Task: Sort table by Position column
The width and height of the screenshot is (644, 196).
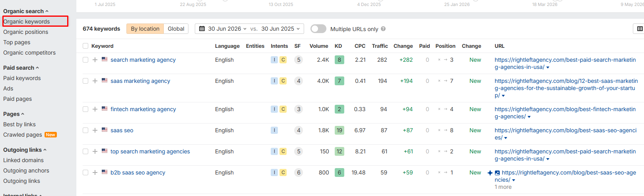Action: [445, 46]
